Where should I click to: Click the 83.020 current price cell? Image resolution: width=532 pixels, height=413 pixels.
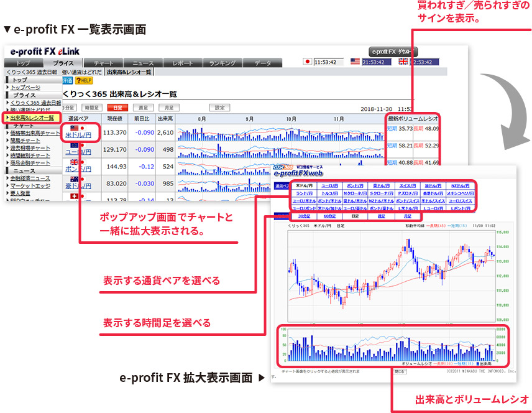115,183
